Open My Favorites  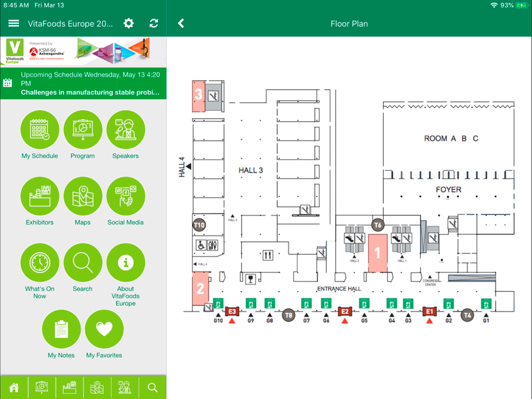104,335
